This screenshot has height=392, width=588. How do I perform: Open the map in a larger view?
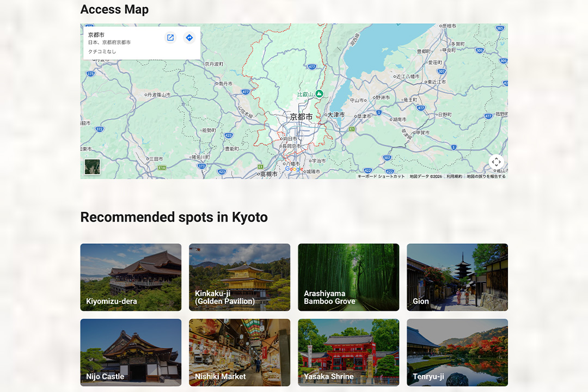click(x=170, y=38)
